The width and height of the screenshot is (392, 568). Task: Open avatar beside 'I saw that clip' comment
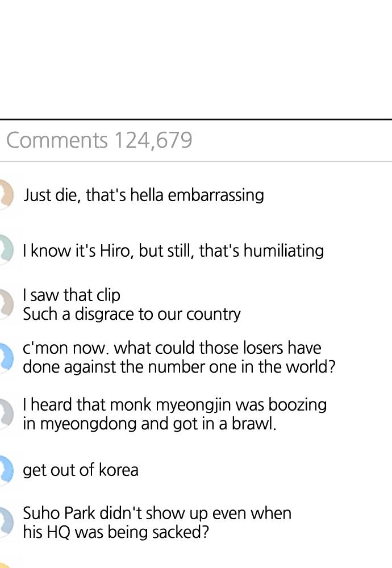click(x=6, y=304)
